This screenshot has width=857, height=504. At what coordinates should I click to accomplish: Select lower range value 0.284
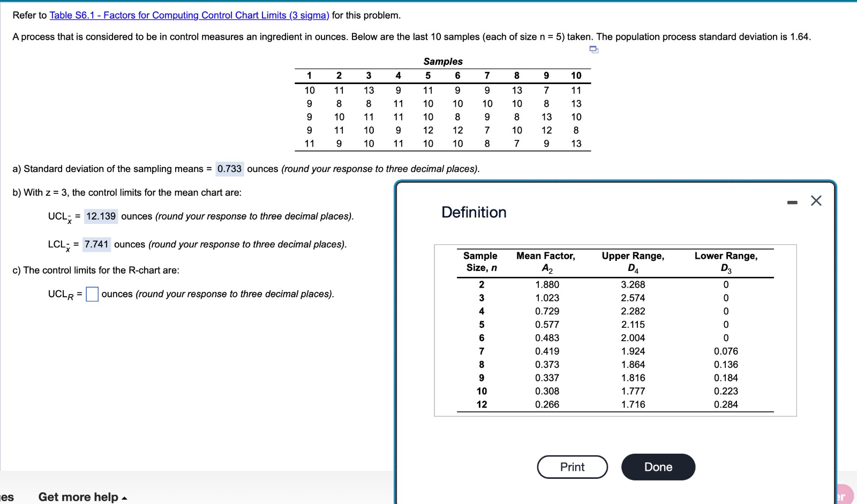(x=726, y=404)
